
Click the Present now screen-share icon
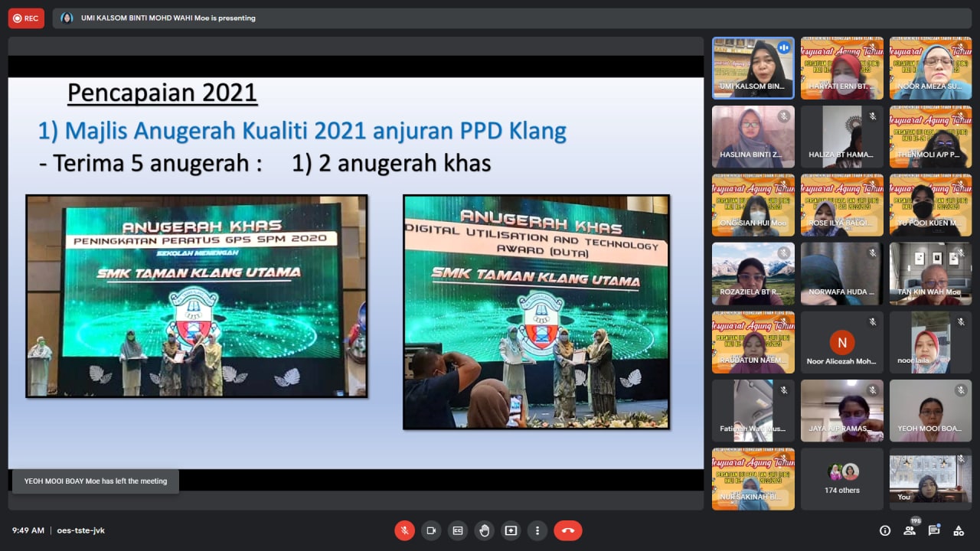tap(511, 530)
